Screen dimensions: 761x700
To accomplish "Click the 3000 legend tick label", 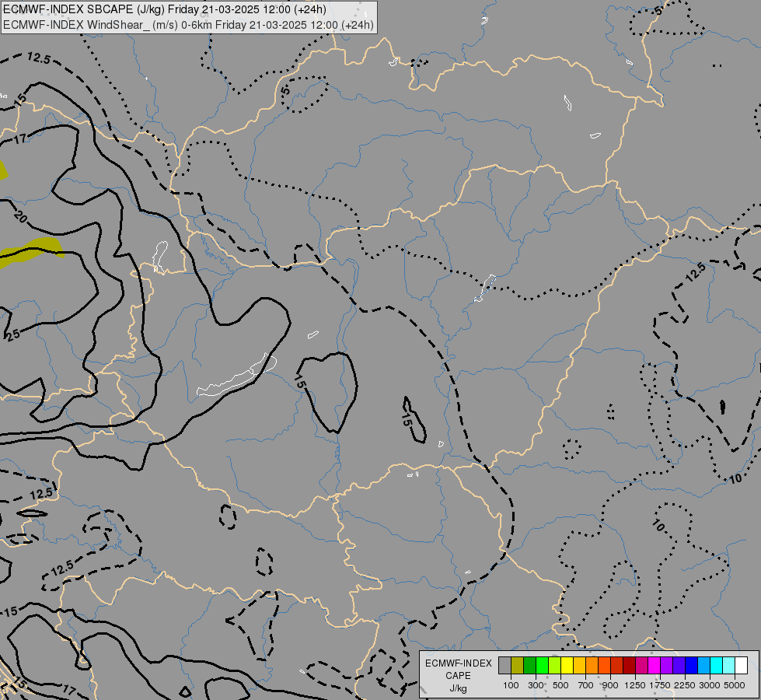I will [x=710, y=685].
